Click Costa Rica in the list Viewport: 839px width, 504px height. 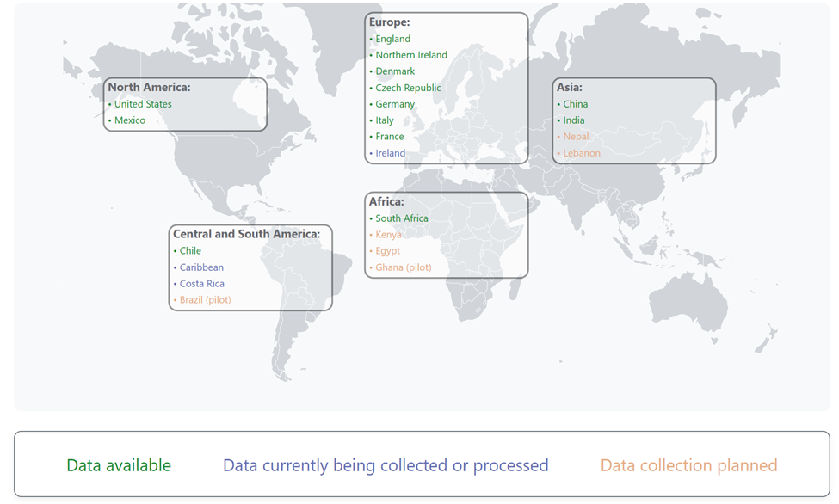(x=202, y=284)
